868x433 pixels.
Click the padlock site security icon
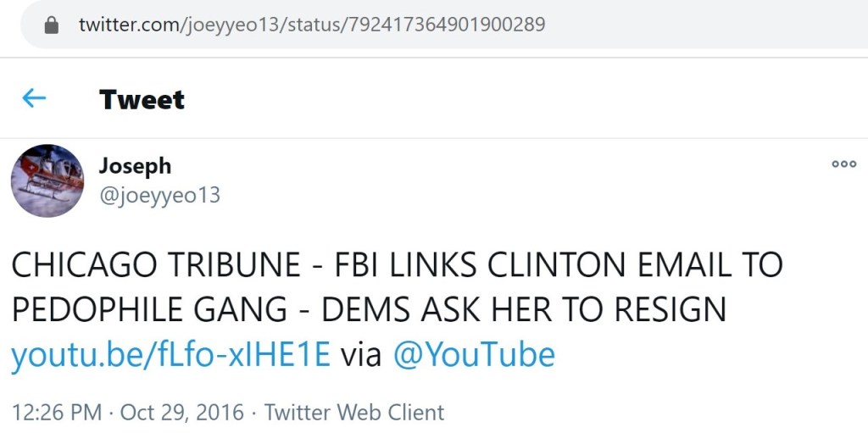tap(52, 25)
